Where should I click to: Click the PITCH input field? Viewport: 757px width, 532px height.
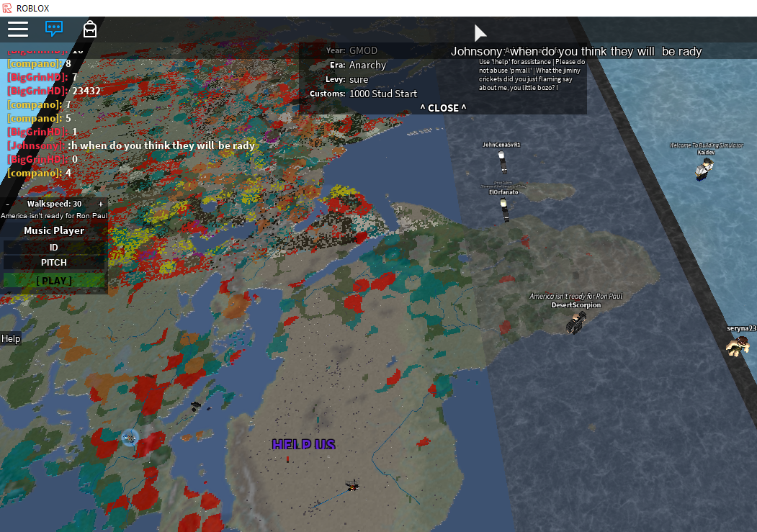point(53,262)
